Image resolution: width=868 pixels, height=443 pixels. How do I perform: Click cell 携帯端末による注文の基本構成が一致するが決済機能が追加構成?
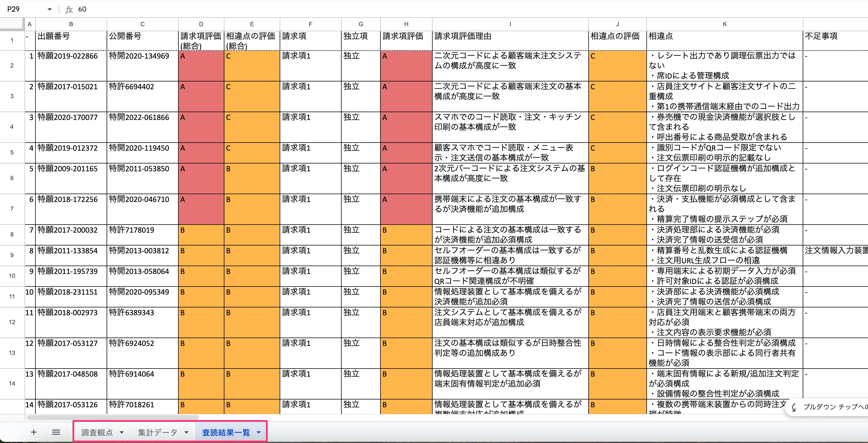(510, 209)
